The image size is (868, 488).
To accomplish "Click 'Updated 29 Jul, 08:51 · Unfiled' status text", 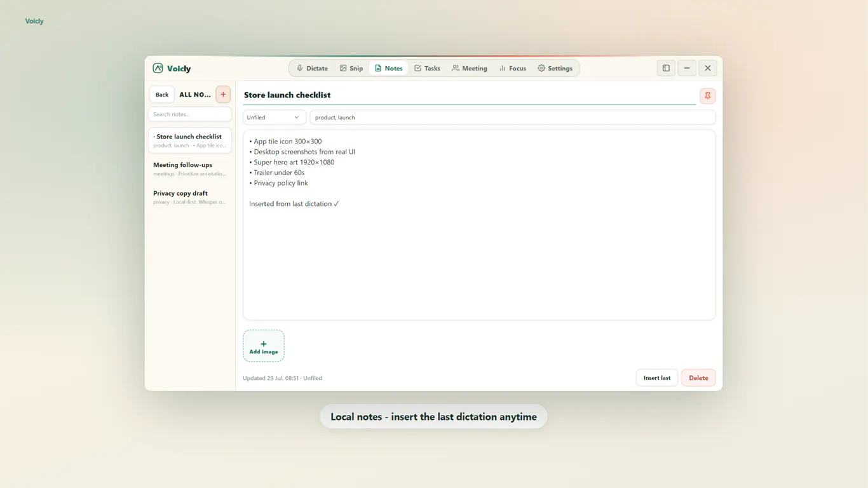I will (282, 378).
